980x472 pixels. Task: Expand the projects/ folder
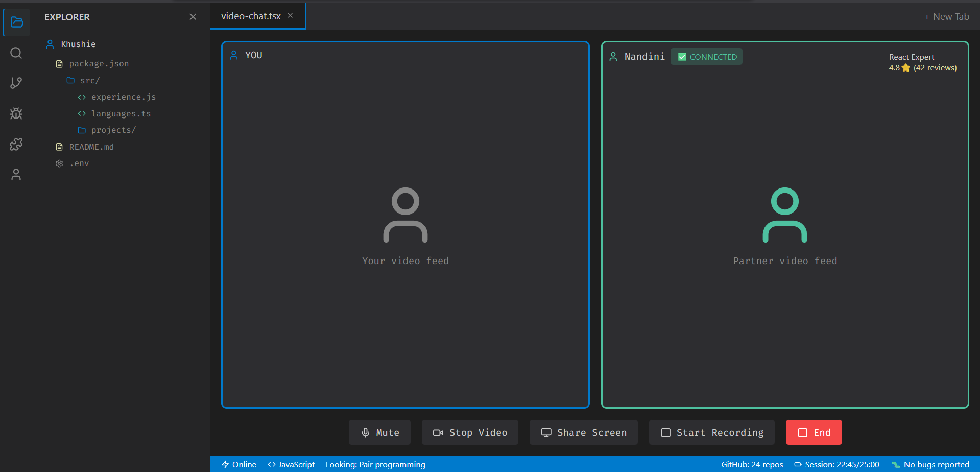click(x=113, y=130)
